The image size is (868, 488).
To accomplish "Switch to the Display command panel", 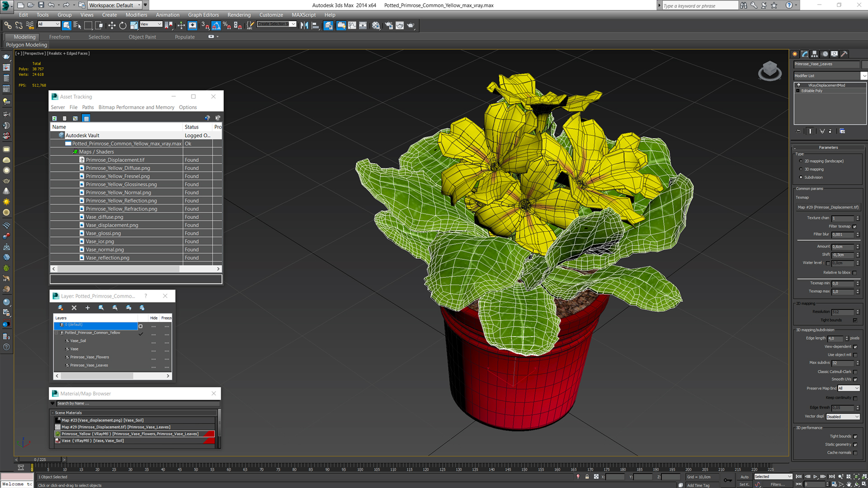I will pos(835,54).
